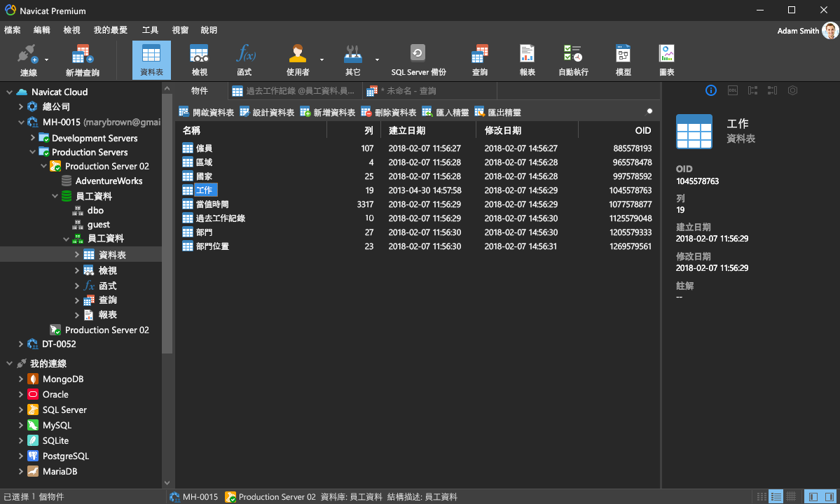Open the 連線 dropdown arrow

47,59
